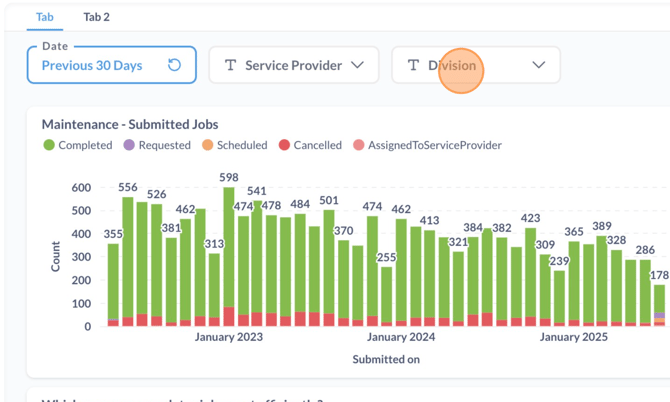The image size is (670, 402).
Task: Click the January 2024 axis label
Action: pos(401,337)
